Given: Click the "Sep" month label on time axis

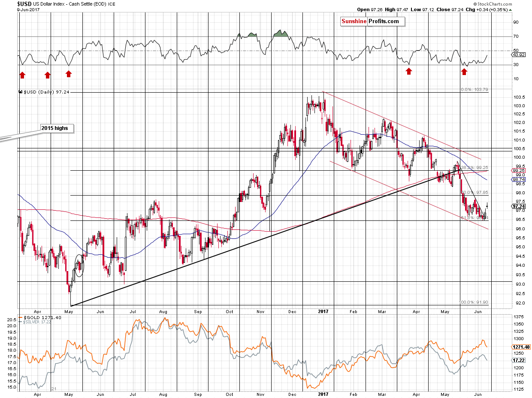Looking at the screenshot, I should 197,311.
